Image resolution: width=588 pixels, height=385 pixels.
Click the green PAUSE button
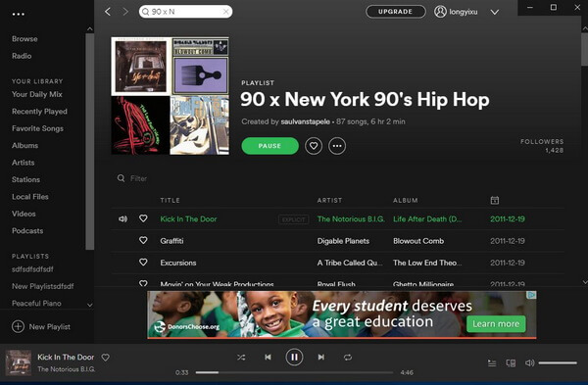(270, 146)
